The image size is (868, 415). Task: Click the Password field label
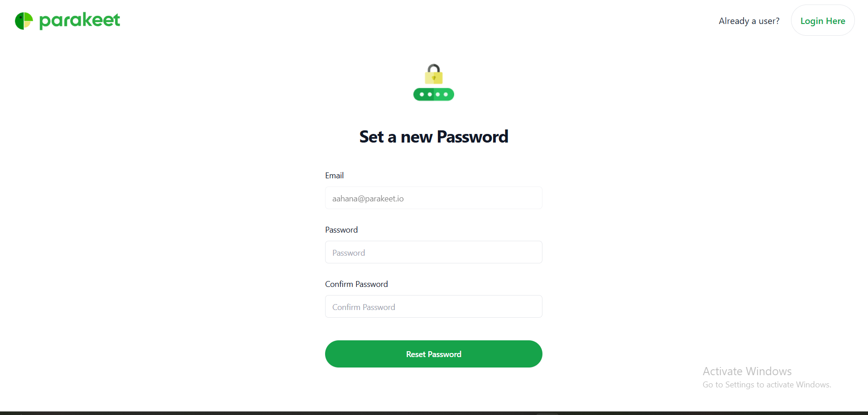tap(341, 230)
